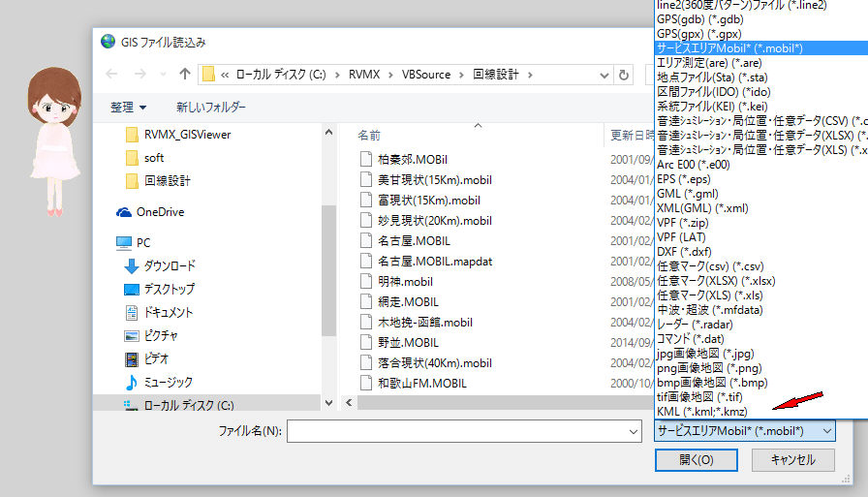Click the 開く(O) open button
The width and height of the screenshot is (868, 497).
pos(696,460)
